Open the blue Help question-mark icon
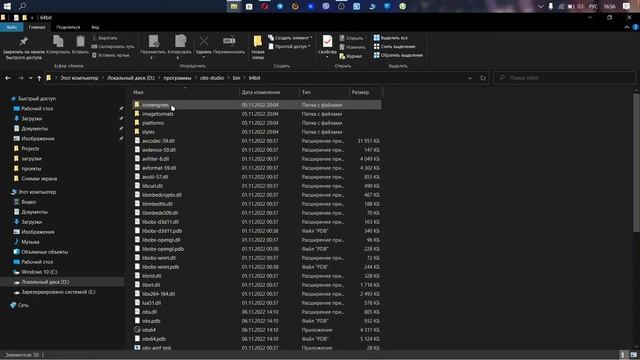This screenshot has width=640, height=360. coord(636,27)
